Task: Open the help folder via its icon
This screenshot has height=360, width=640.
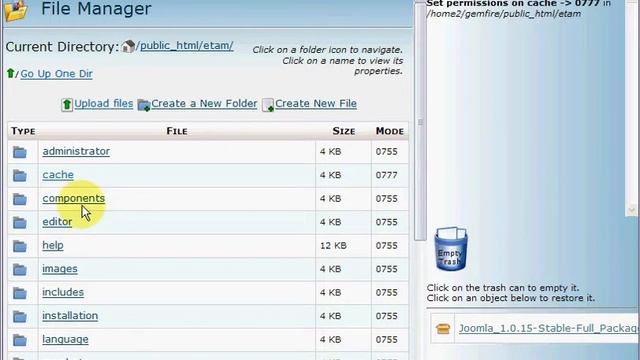Action: point(20,246)
